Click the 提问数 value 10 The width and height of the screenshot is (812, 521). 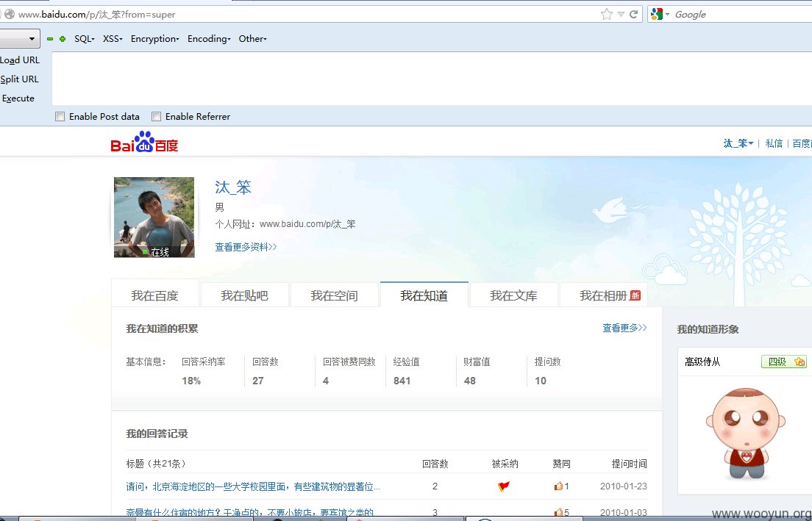(541, 381)
